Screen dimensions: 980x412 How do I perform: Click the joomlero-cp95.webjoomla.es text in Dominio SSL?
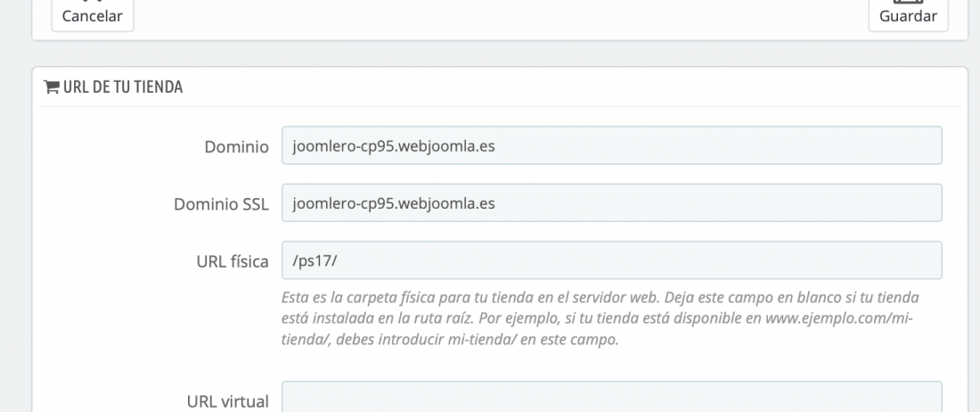coord(394,203)
